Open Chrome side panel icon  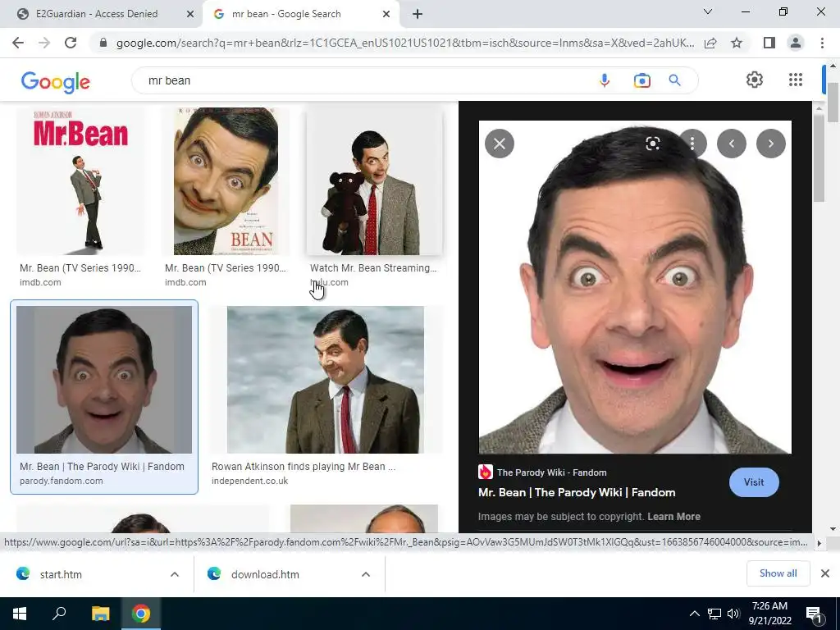[x=769, y=43]
